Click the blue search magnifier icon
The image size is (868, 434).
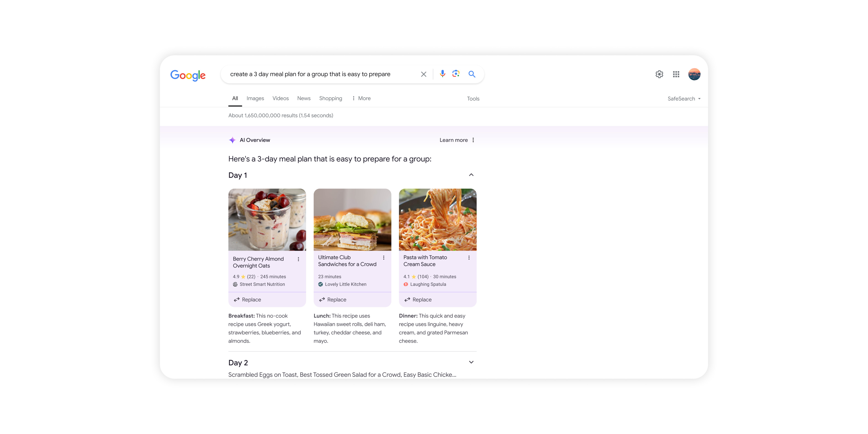pyautogui.click(x=472, y=74)
